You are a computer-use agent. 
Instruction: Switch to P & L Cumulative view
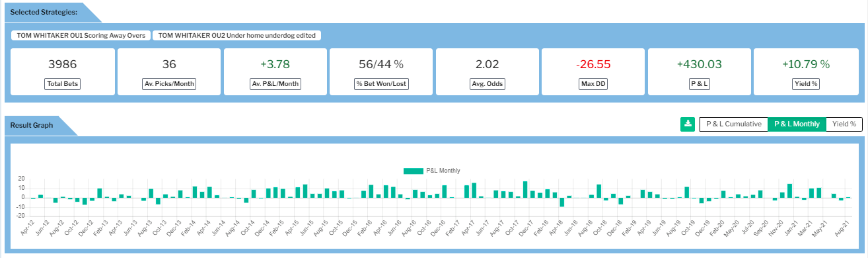coord(733,124)
